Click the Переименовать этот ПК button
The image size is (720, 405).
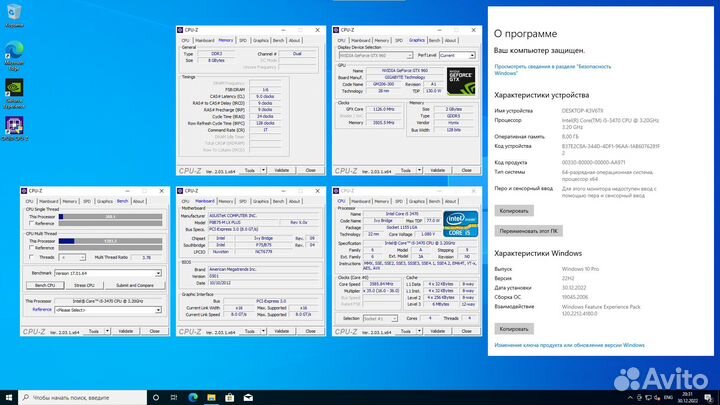coord(529,231)
